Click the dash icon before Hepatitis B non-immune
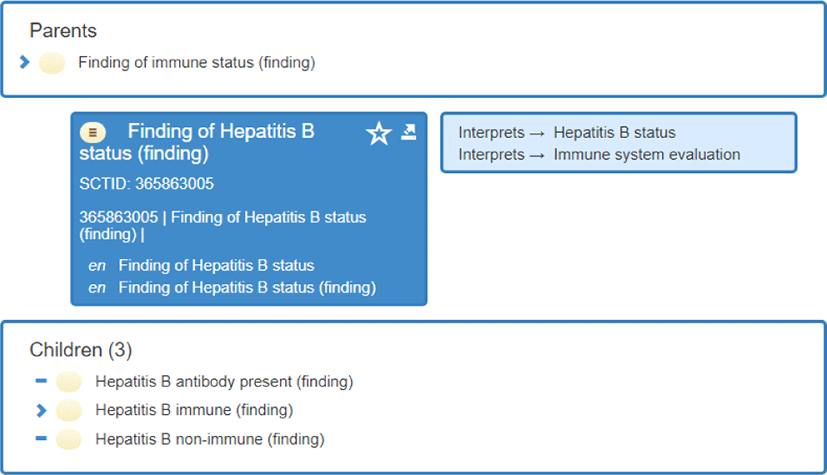The height and width of the screenshot is (475, 827). (x=41, y=439)
